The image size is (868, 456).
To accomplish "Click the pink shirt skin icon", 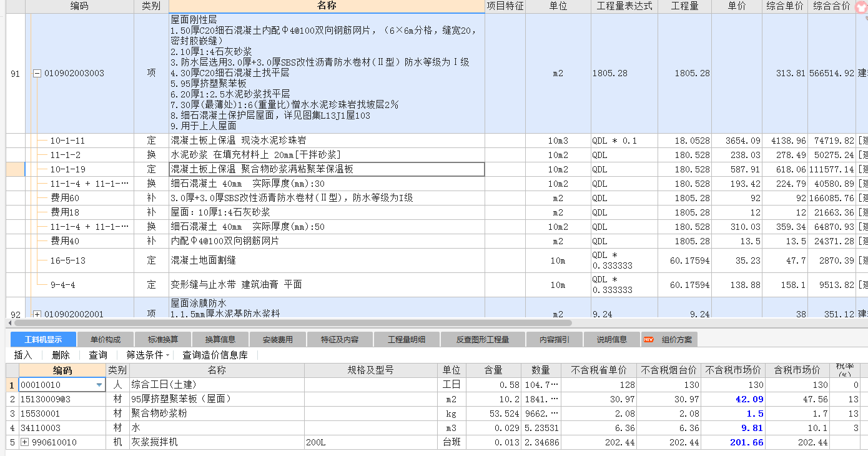I will [x=862, y=6].
